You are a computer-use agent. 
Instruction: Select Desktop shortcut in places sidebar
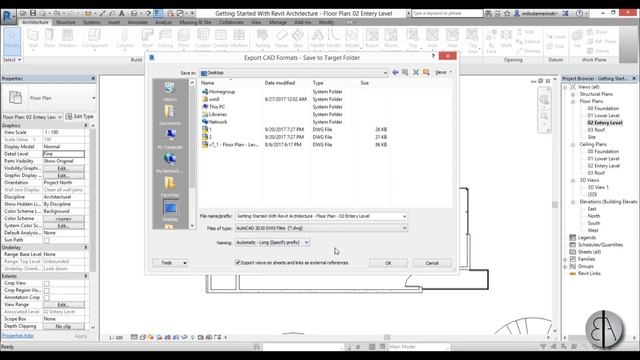coord(170,211)
